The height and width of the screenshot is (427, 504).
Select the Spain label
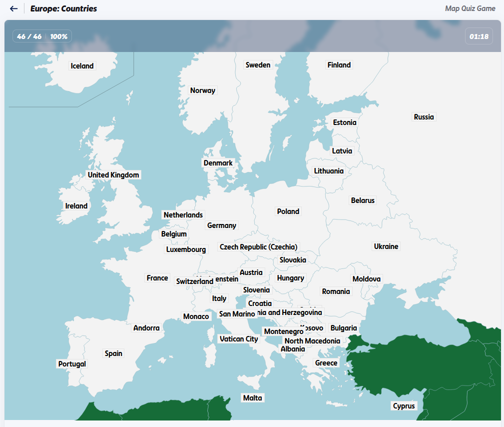[x=113, y=353]
